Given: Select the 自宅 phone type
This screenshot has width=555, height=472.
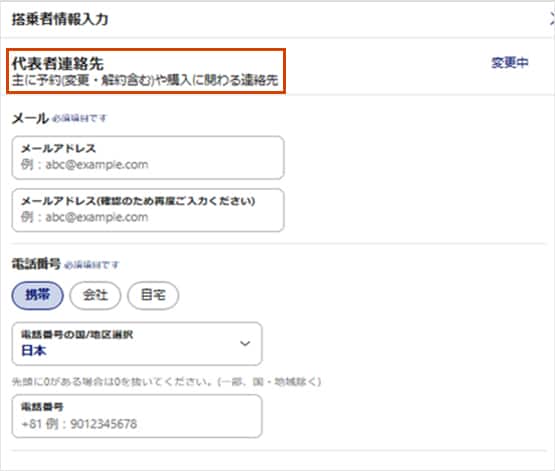Looking at the screenshot, I should click(x=153, y=295).
